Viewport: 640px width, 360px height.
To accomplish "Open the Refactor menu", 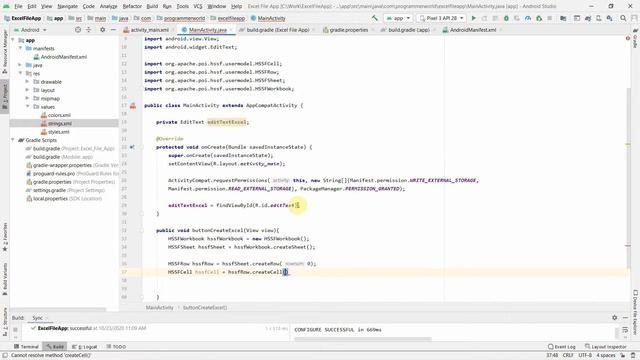I will tap(132, 6).
